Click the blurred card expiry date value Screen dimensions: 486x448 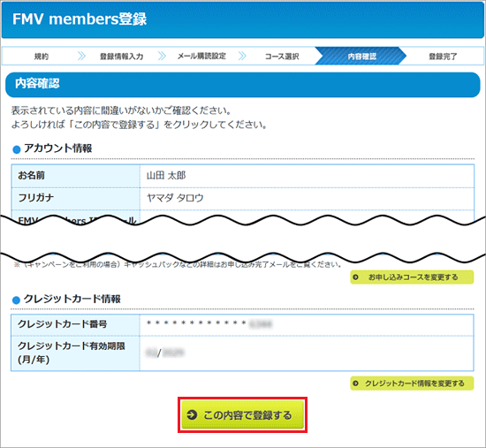click(165, 353)
